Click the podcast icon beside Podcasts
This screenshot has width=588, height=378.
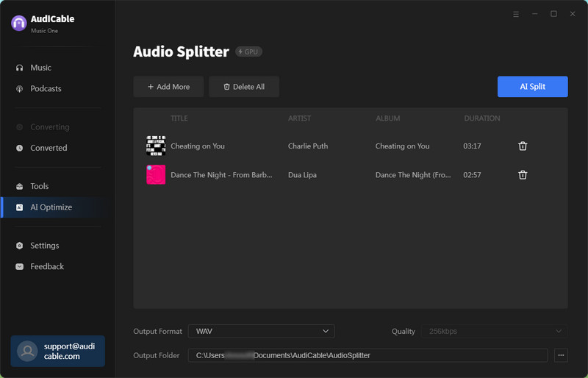(20, 89)
